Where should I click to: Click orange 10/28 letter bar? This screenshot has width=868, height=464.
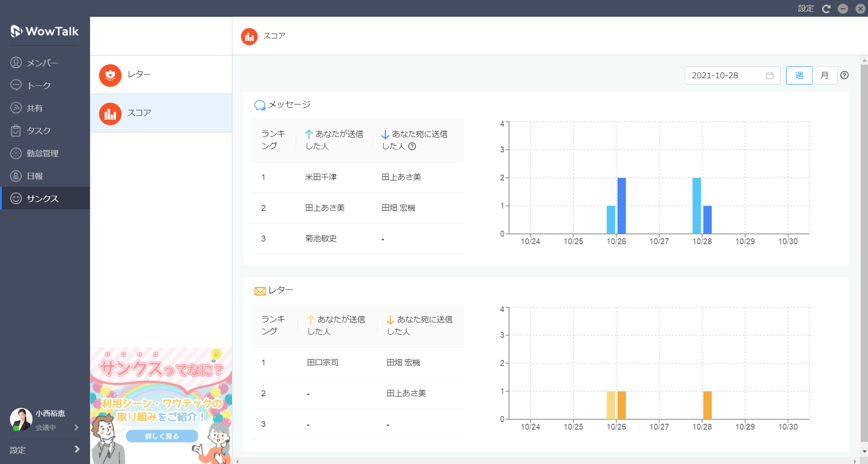[708, 405]
